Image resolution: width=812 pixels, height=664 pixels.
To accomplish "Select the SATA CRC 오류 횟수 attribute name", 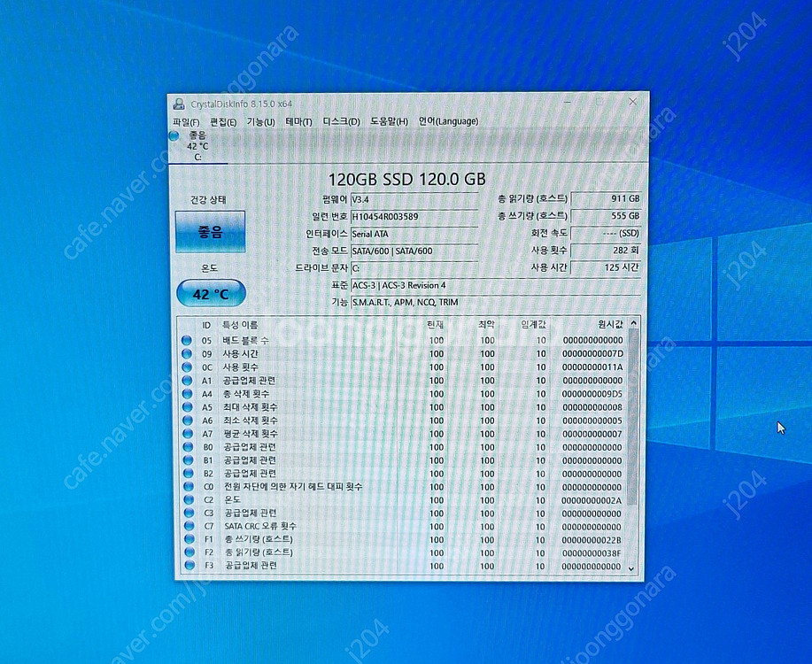I will pyautogui.click(x=260, y=526).
